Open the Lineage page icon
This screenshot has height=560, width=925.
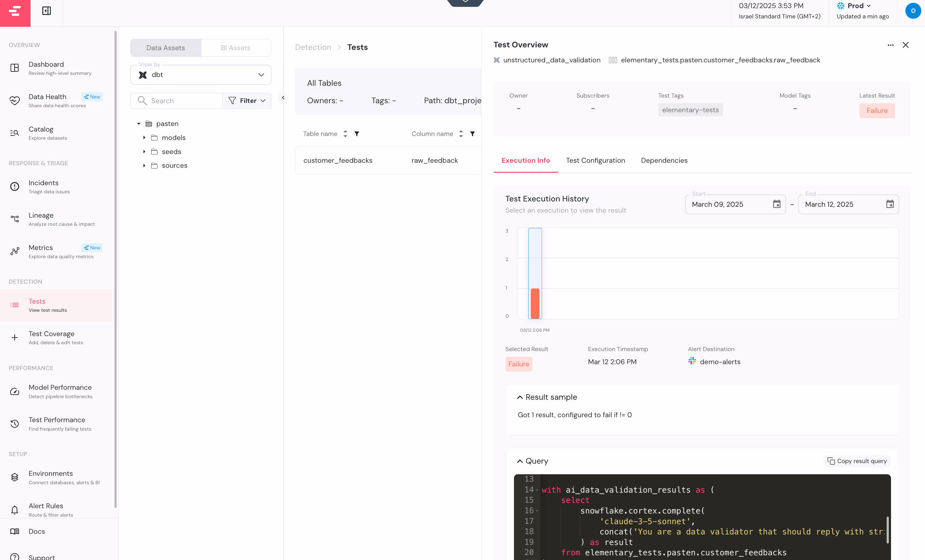point(15,219)
